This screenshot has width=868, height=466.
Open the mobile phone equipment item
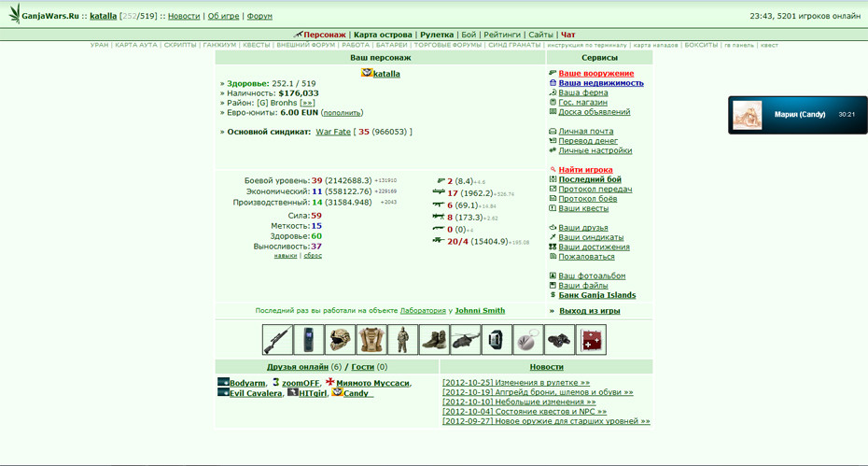(309, 340)
